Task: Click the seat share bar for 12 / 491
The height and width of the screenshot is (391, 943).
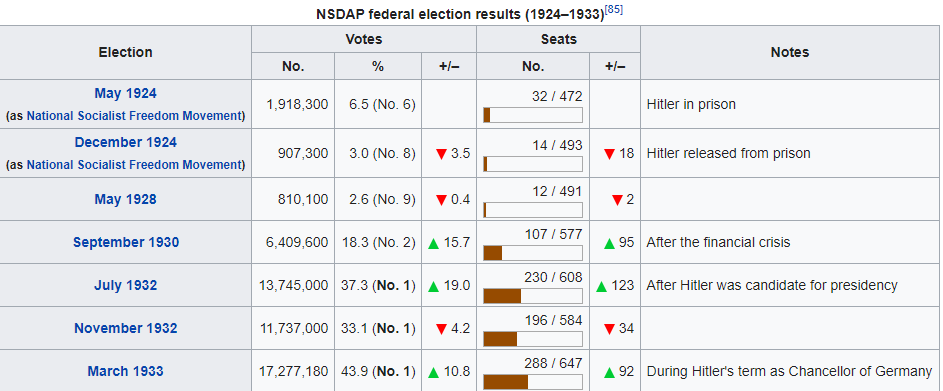Action: (x=533, y=210)
